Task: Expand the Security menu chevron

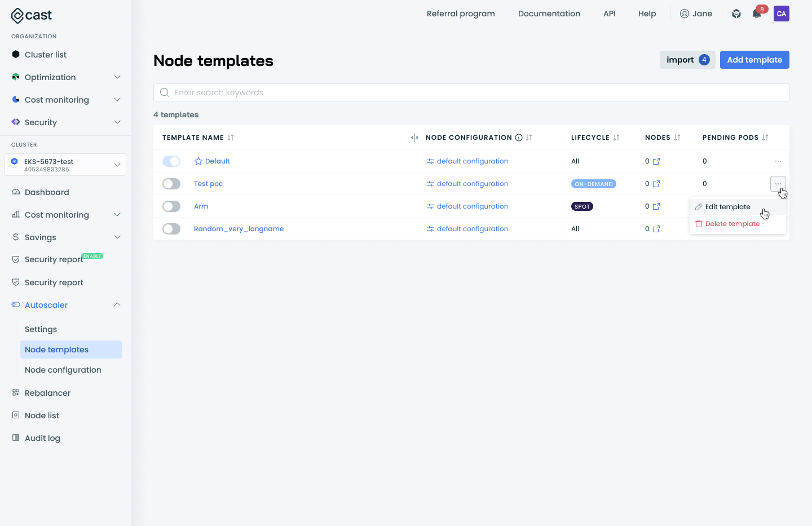Action: pos(117,122)
